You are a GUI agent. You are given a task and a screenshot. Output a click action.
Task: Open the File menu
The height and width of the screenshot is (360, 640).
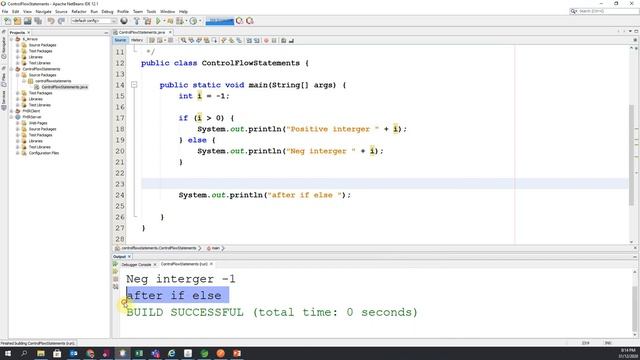point(5,11)
